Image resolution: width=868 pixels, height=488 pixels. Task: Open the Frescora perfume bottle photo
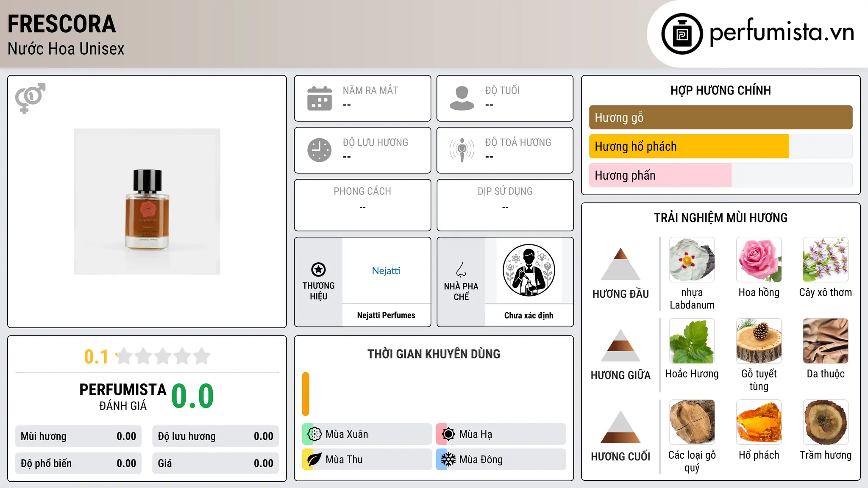[x=147, y=202]
